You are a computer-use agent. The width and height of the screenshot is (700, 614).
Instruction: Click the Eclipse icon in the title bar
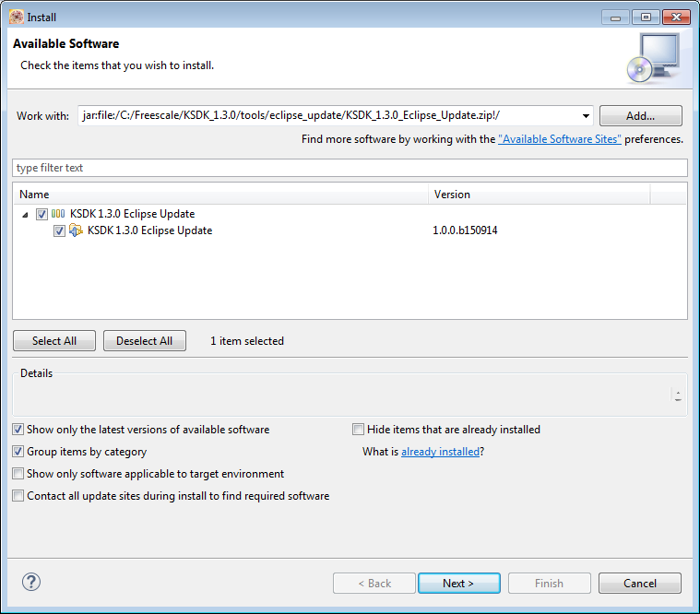click(x=17, y=17)
